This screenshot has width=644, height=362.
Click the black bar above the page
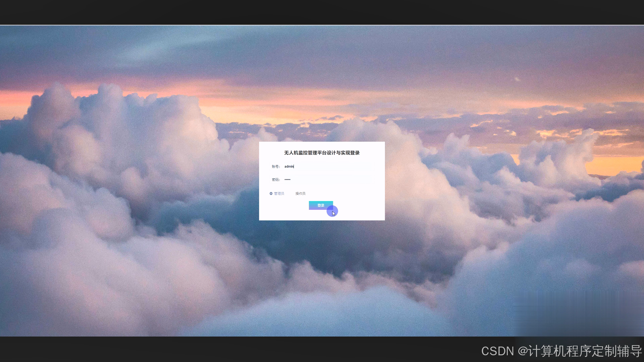click(322, 12)
